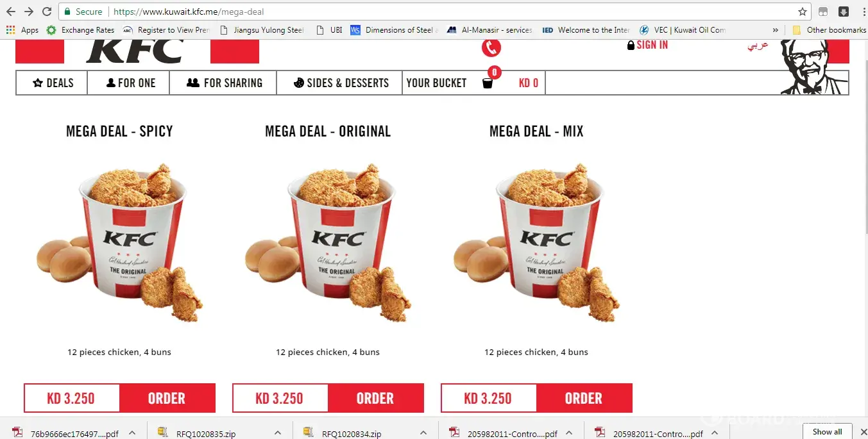
Task: Select the Sides & Desserts menu
Action: tap(340, 83)
